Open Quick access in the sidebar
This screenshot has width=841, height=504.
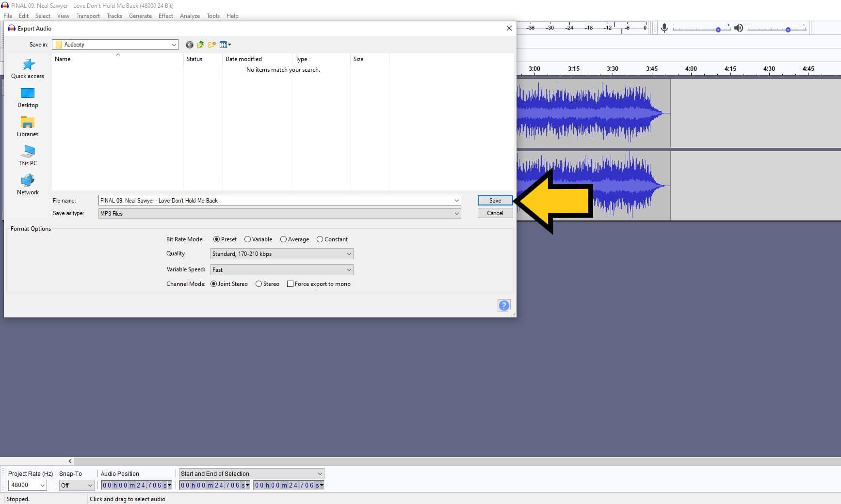[28, 68]
